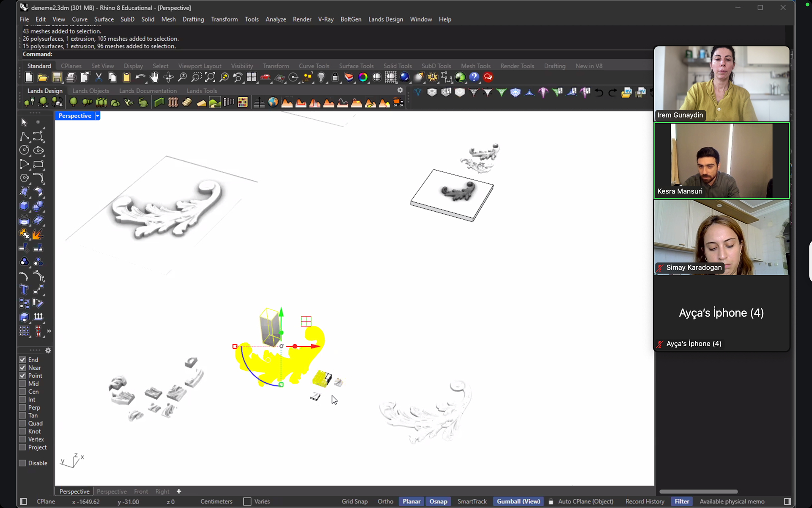Click the Filter status bar button

(682, 501)
